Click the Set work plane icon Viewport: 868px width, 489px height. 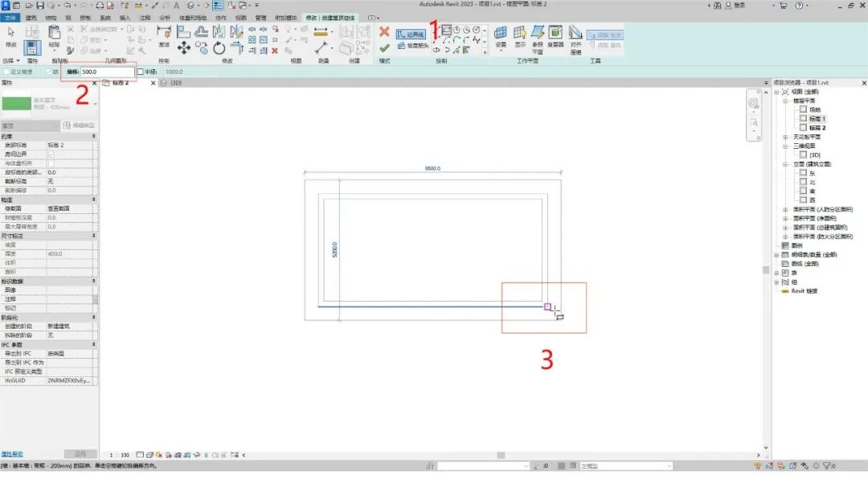(x=501, y=32)
